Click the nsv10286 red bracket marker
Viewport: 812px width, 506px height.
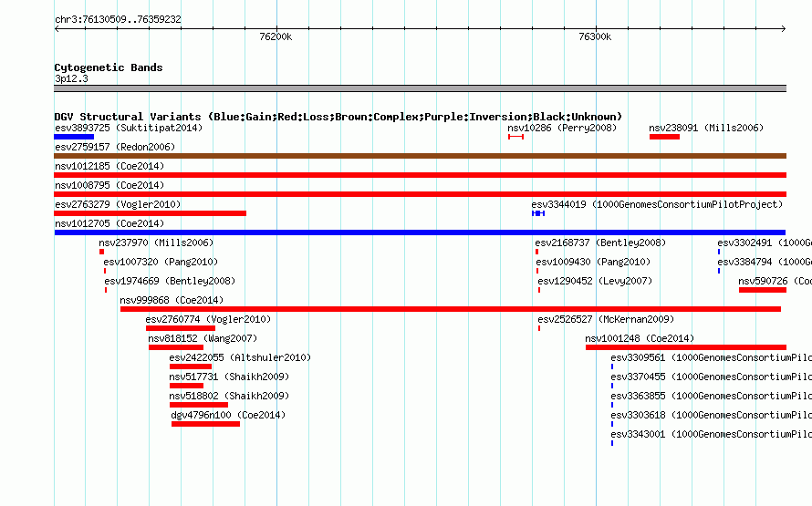point(515,137)
